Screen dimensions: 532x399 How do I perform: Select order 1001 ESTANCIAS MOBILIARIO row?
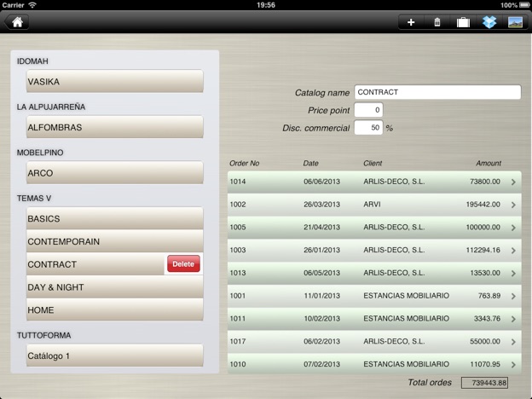373,296
